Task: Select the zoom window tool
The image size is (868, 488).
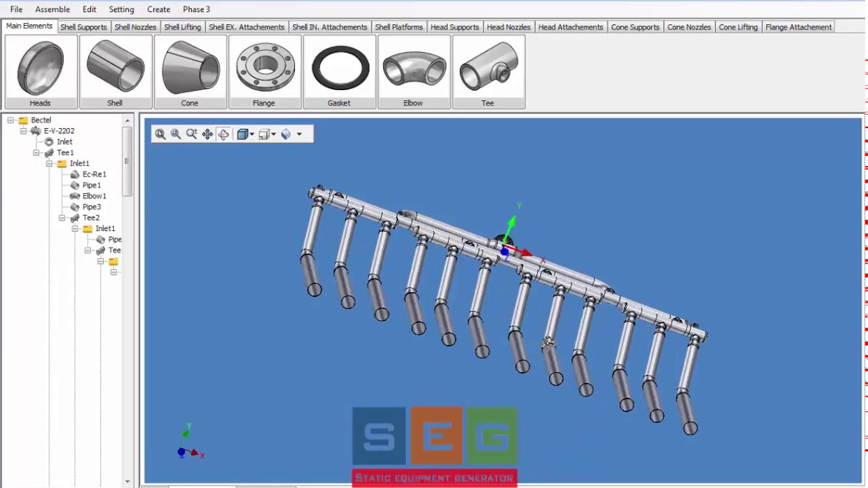Action: coord(176,134)
